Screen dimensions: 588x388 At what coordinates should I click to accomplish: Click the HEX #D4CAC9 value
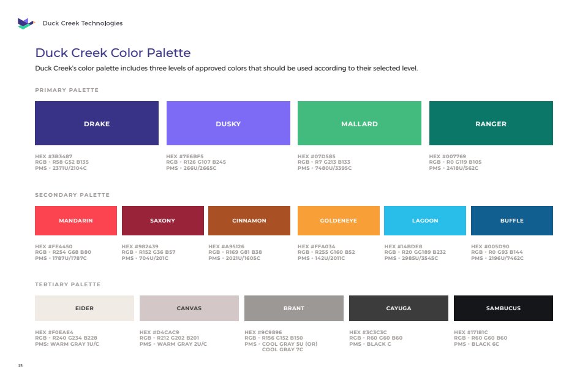159,332
